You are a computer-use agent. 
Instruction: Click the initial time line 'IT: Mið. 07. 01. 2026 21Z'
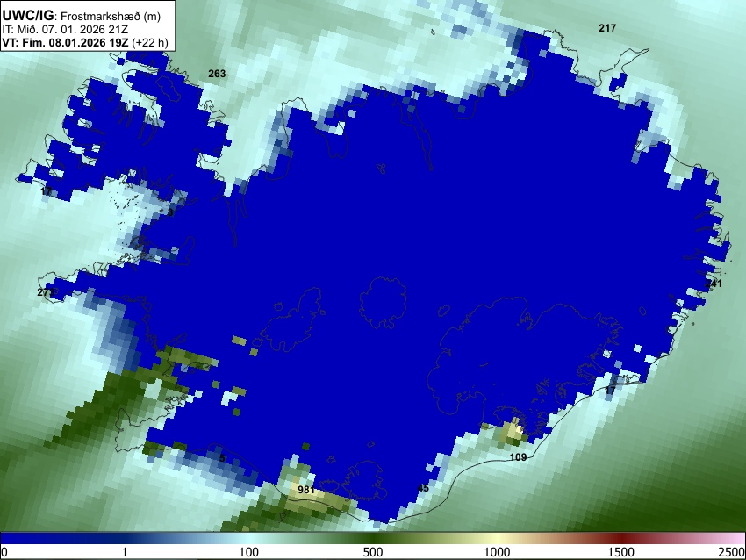65,30
